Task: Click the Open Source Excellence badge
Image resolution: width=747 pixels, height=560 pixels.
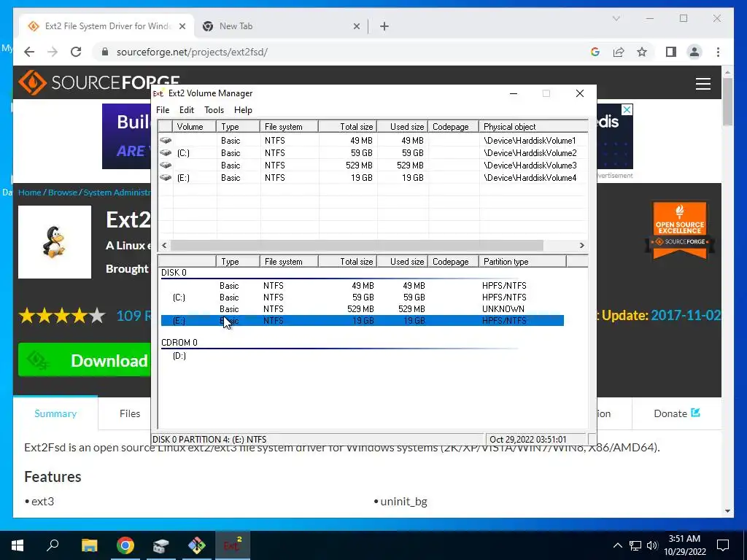Action: point(679,230)
